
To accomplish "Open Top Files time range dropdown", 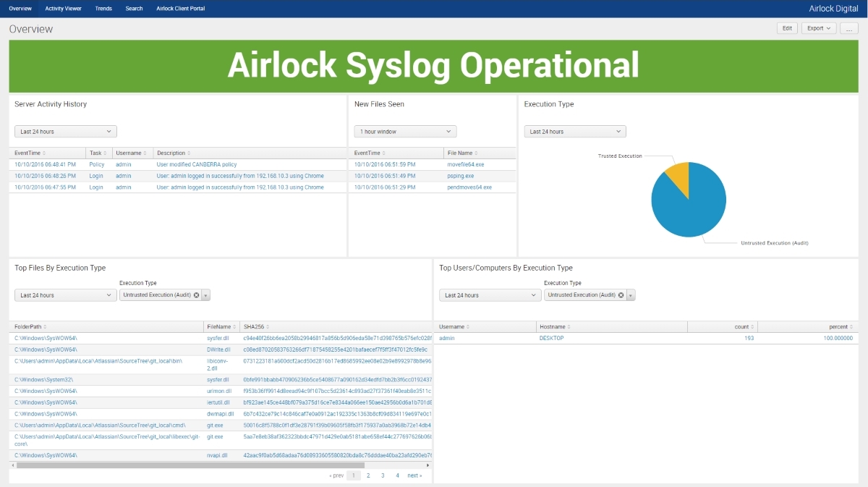I will pos(66,295).
